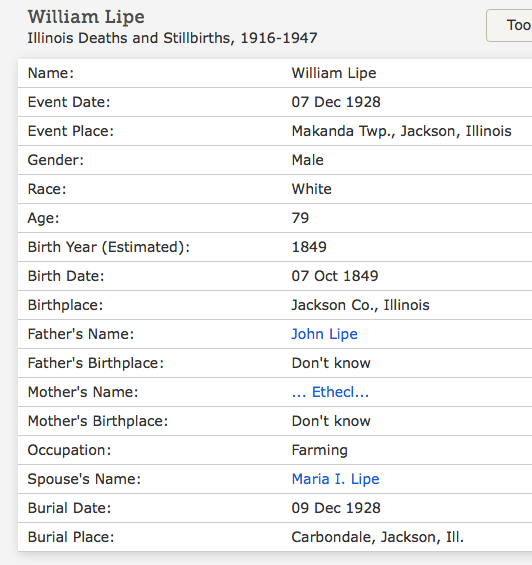The width and height of the screenshot is (532, 565).
Task: Open the mother's name Ethecl link
Action: pyautogui.click(x=331, y=392)
